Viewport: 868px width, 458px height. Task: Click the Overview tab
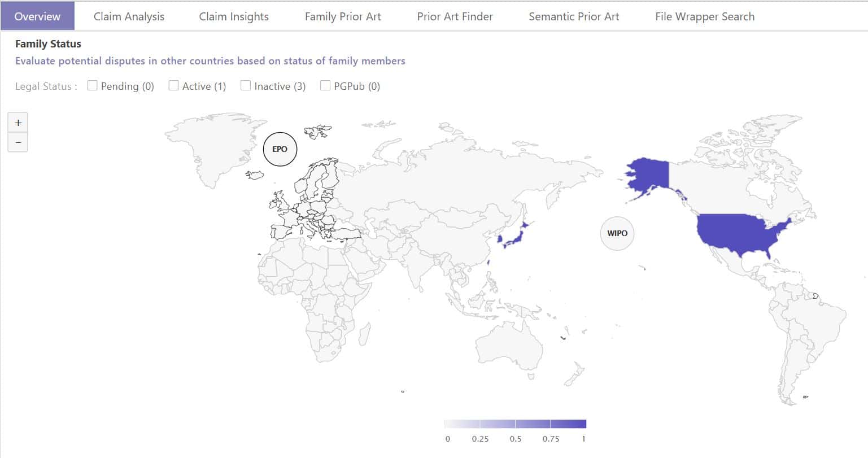(37, 16)
